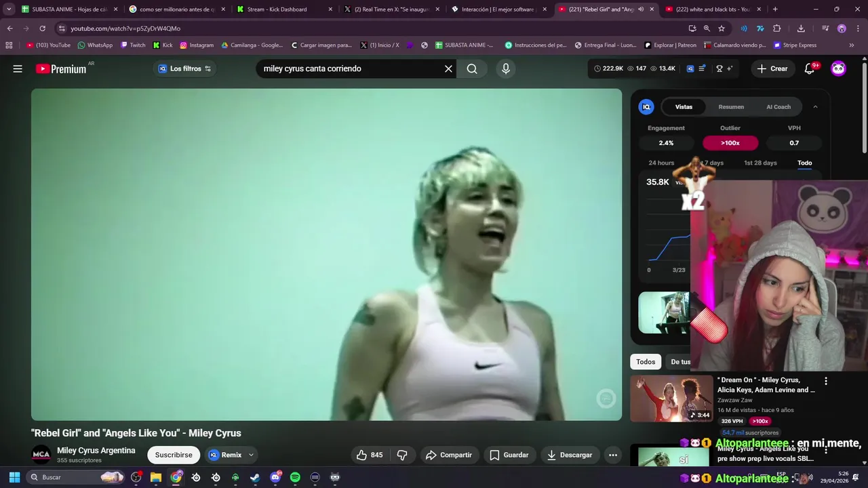Select the Todo time range
This screenshot has height=488, width=868.
click(x=804, y=163)
